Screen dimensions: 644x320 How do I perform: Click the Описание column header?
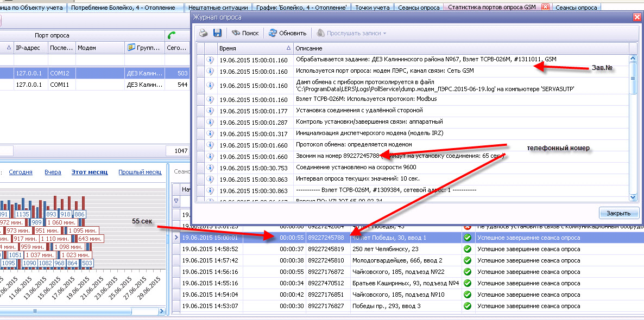[461, 48]
